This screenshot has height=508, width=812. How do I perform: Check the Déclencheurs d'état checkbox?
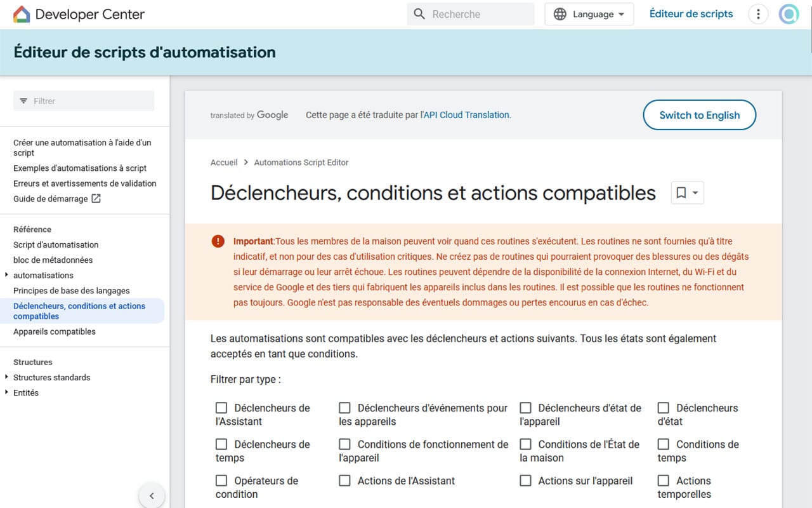click(664, 408)
